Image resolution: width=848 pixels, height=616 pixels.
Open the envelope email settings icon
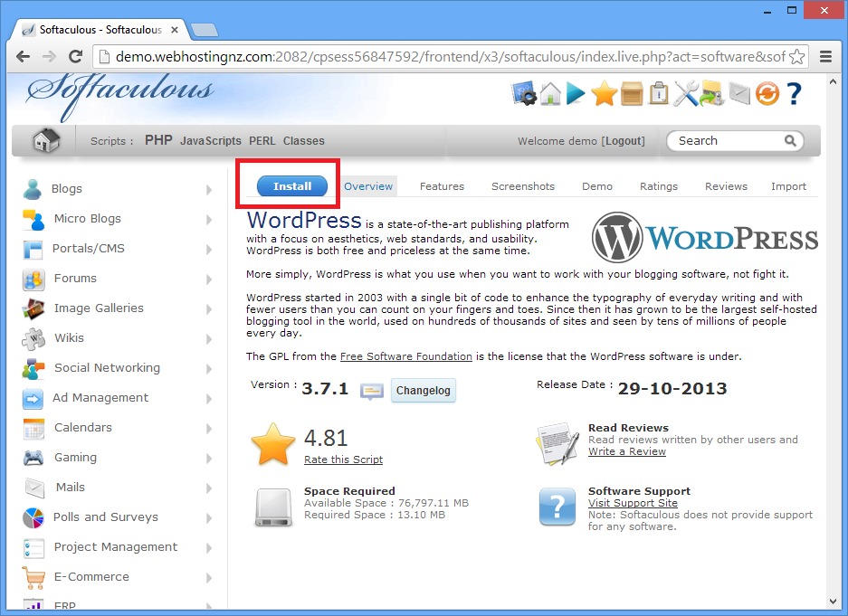pos(740,93)
